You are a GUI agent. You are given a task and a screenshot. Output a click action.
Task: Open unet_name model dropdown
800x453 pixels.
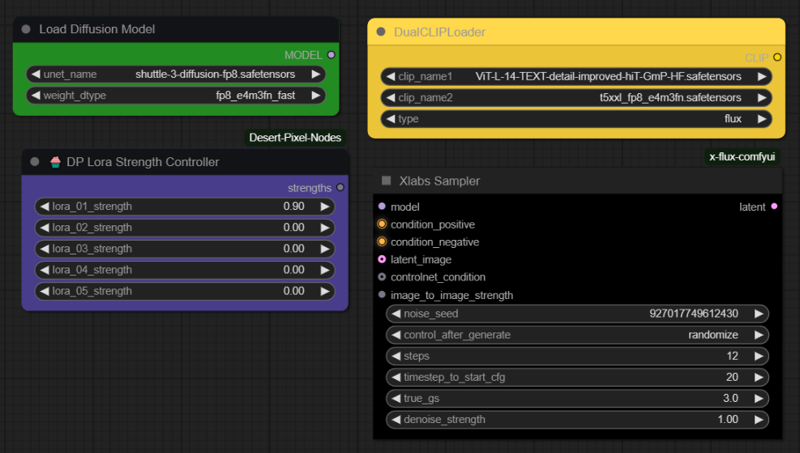(176, 74)
